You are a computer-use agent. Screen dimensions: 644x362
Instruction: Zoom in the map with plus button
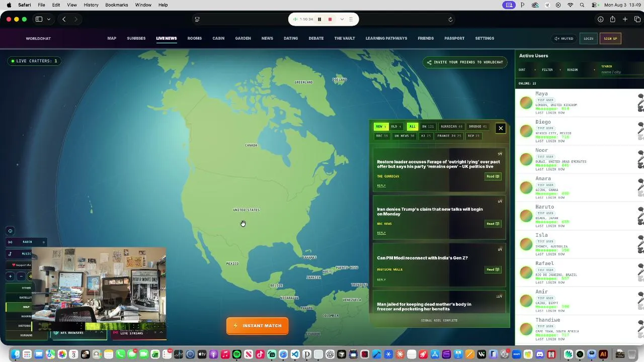click(10, 276)
